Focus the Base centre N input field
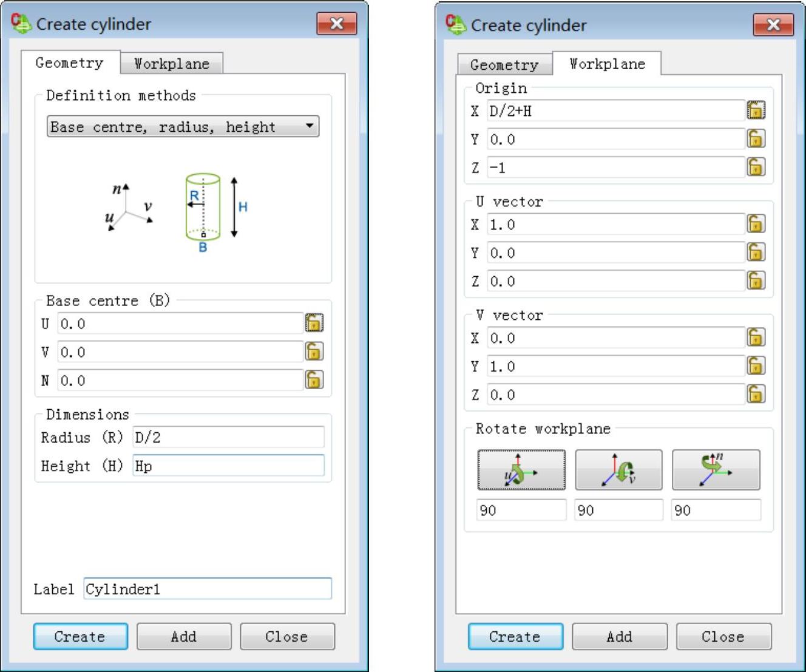 pyautogui.click(x=180, y=381)
